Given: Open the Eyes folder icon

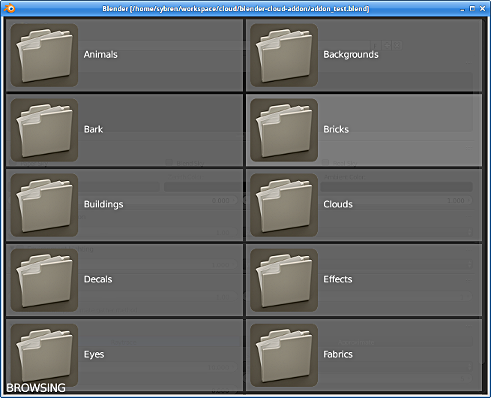Looking at the screenshot, I should point(44,355).
